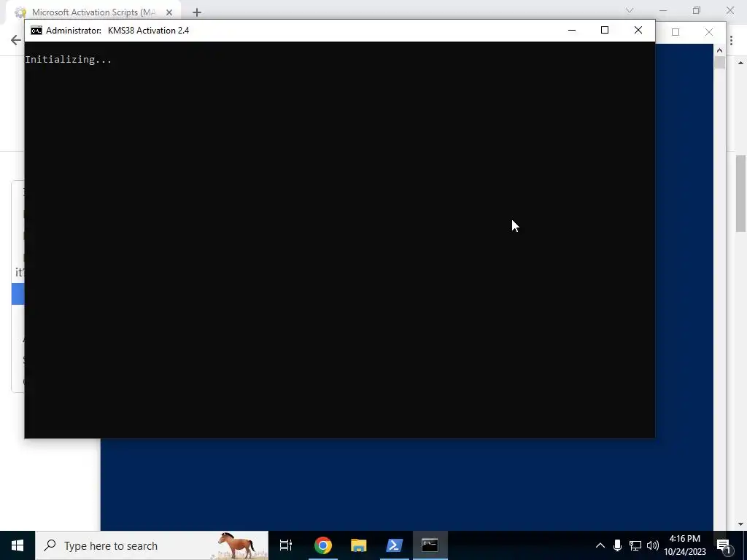747x560 pixels.
Task: Close the PowerShell window behind the console
Action: (709, 32)
